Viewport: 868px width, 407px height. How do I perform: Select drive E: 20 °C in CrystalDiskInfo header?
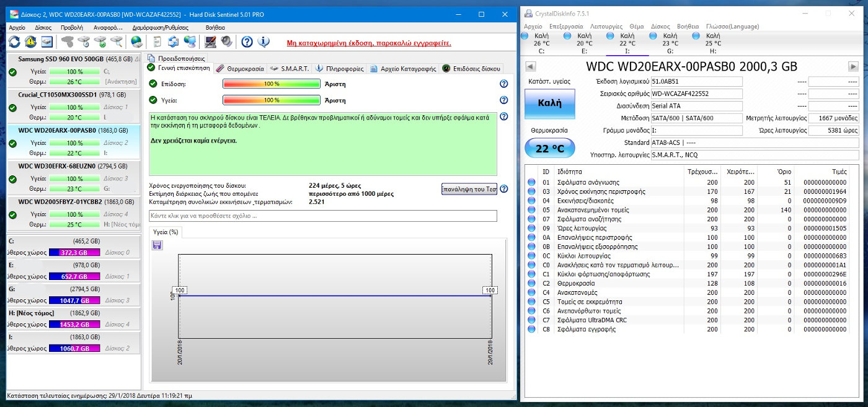[x=585, y=43]
